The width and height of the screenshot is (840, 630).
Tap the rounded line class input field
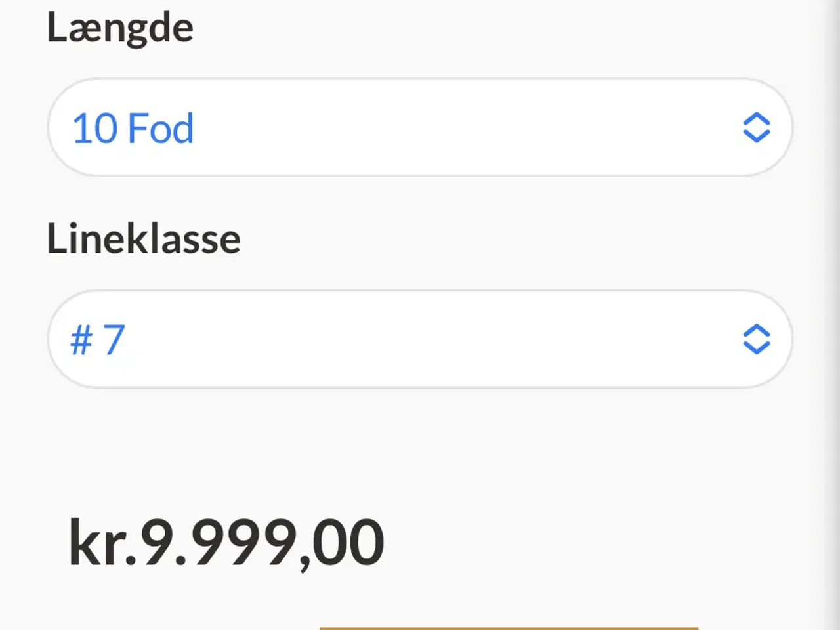pos(420,339)
